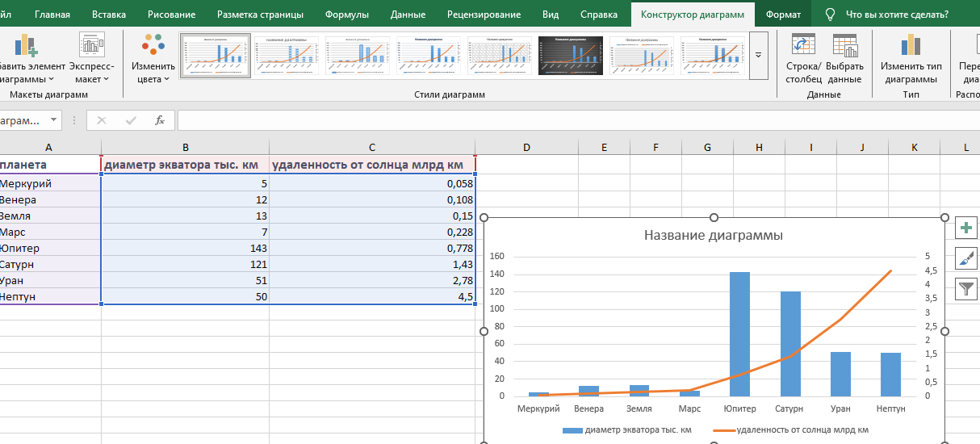
Task: Open Select Data dialog icon
Action: pyautogui.click(x=844, y=45)
